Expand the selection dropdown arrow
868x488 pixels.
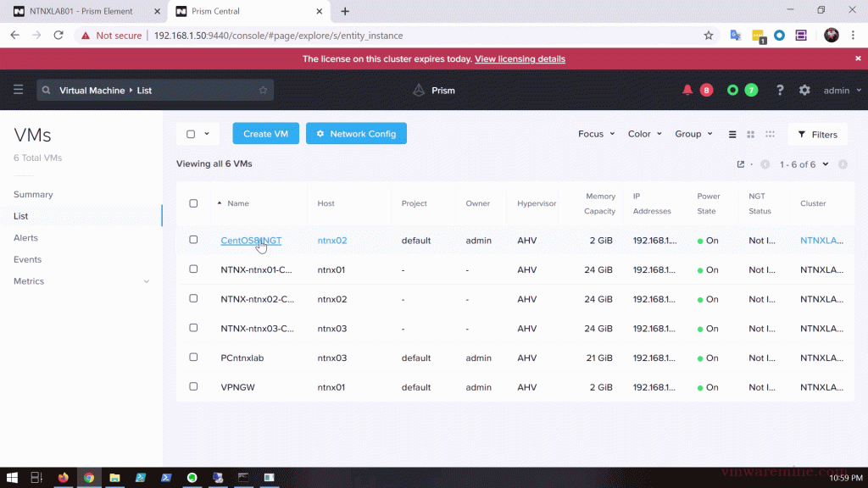point(207,134)
